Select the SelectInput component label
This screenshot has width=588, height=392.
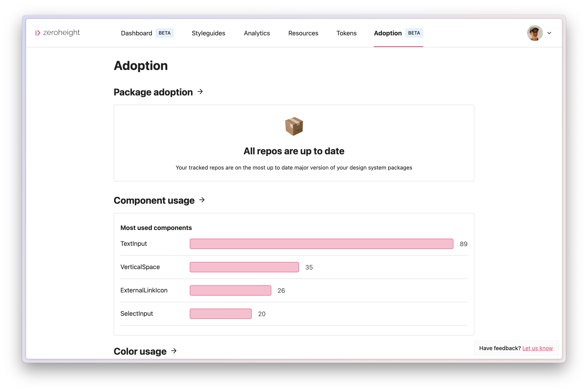137,314
